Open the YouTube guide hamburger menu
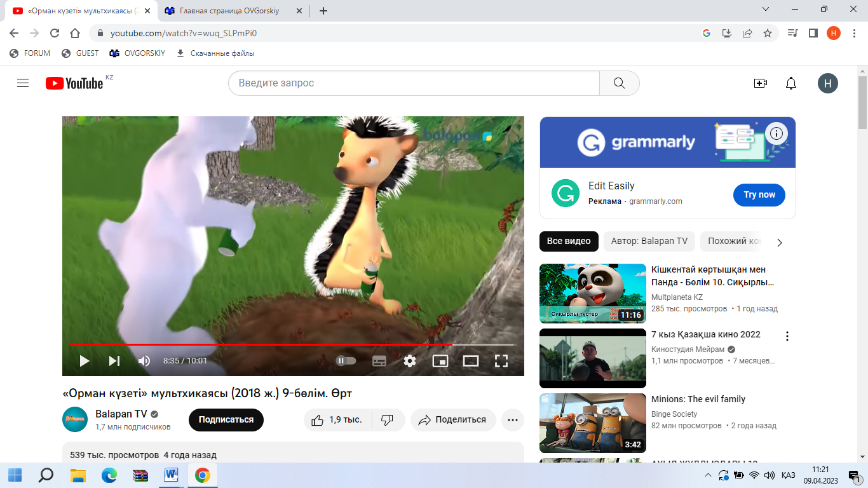868x488 pixels. tap(23, 83)
